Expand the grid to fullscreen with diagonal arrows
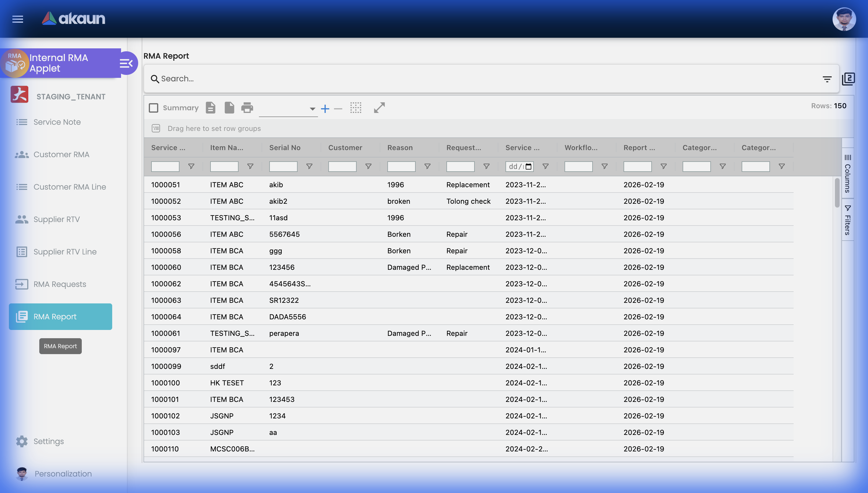This screenshot has height=493, width=868. click(379, 108)
